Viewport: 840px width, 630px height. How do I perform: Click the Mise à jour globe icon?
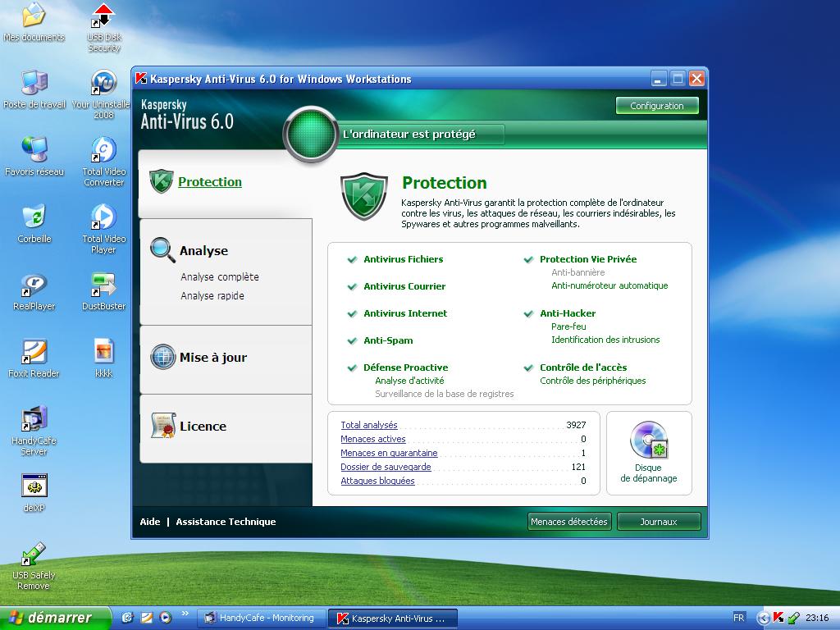point(163,357)
